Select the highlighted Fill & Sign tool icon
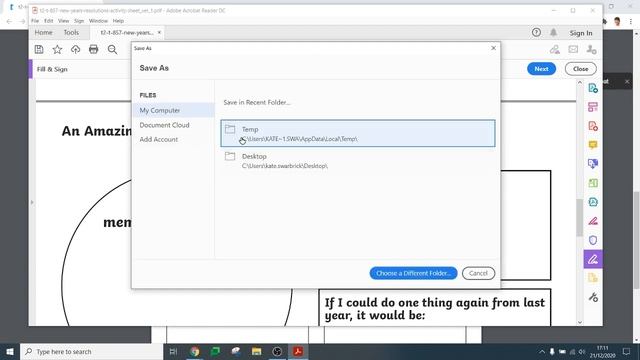The image size is (640, 360). pos(593,259)
